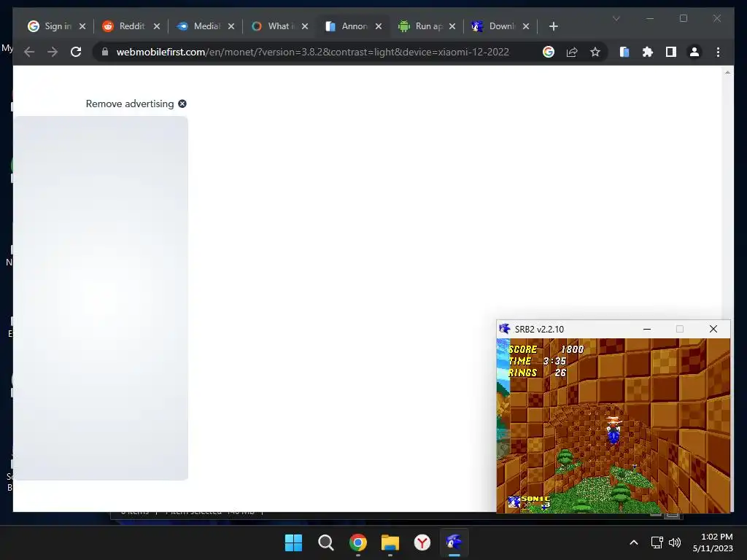
Task: Open a new browser tab
Action: click(x=553, y=26)
